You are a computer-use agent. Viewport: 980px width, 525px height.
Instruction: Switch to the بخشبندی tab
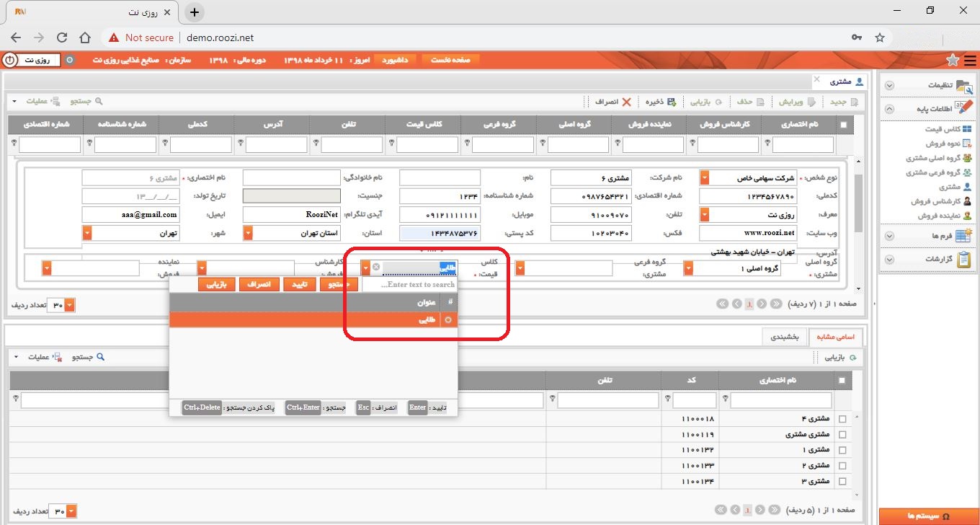click(785, 337)
